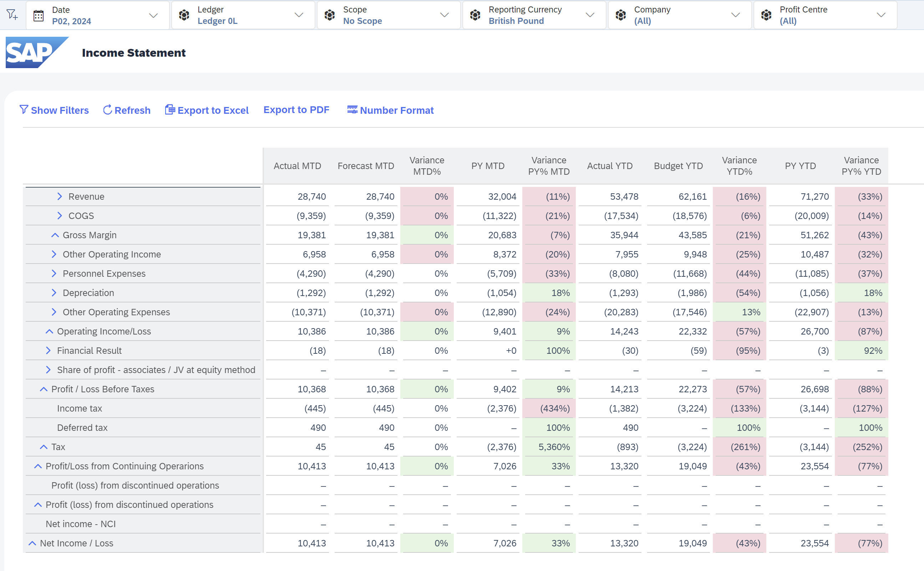
Task: Click Revenue PY YTD value 71,270
Action: pos(815,197)
